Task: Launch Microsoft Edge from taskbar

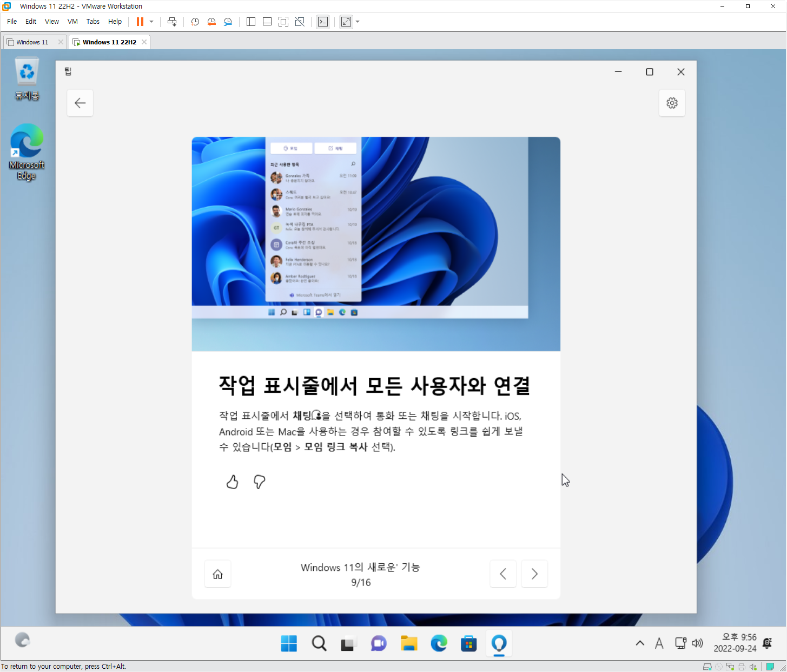Action: click(x=439, y=643)
